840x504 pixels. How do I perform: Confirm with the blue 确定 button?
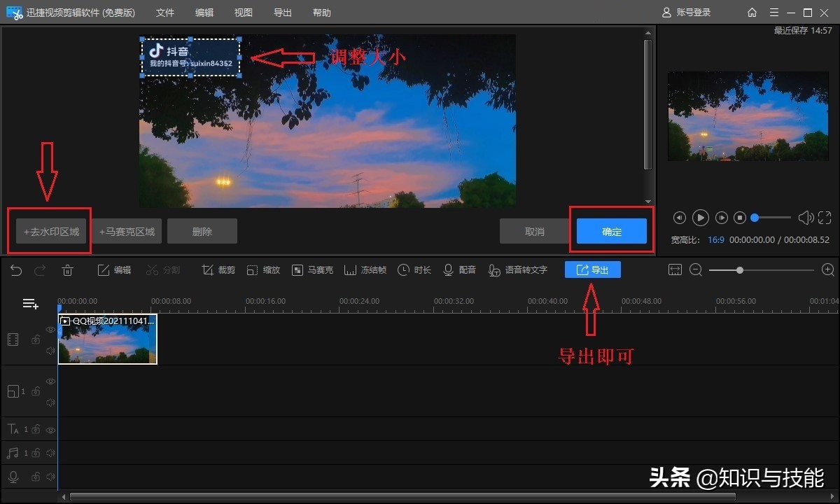[612, 231]
